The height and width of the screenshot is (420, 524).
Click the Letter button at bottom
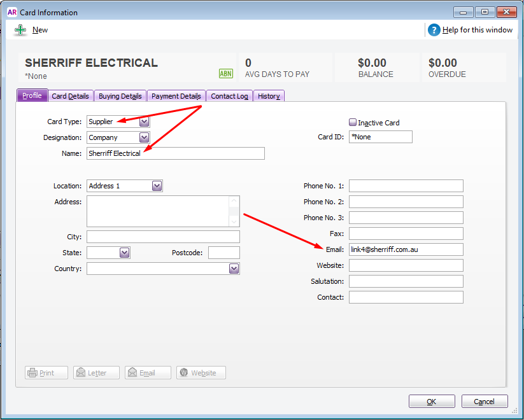[x=96, y=372]
